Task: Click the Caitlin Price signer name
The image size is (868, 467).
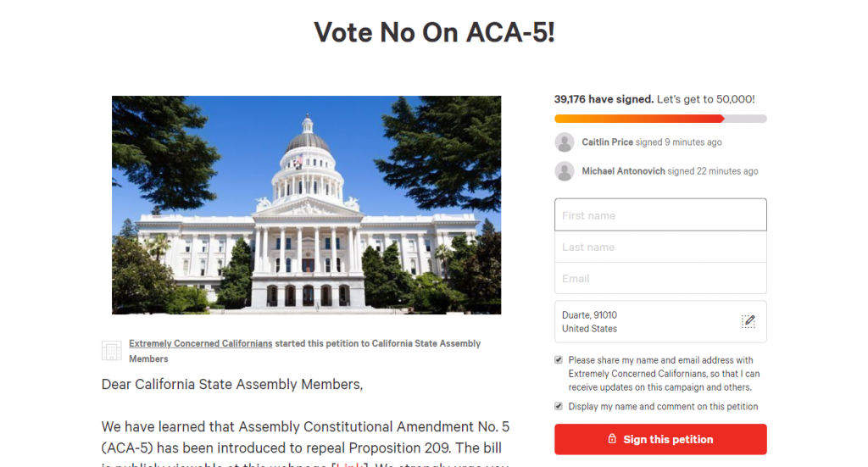Action: tap(607, 142)
